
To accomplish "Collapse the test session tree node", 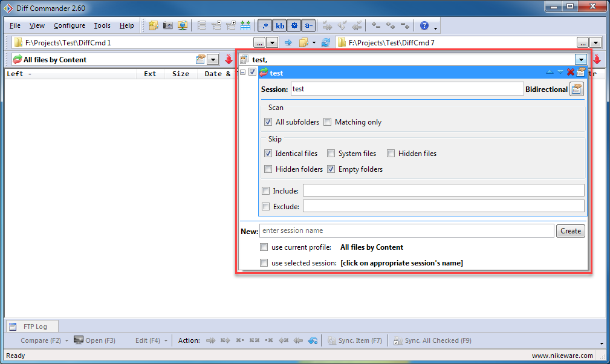I will (x=243, y=73).
